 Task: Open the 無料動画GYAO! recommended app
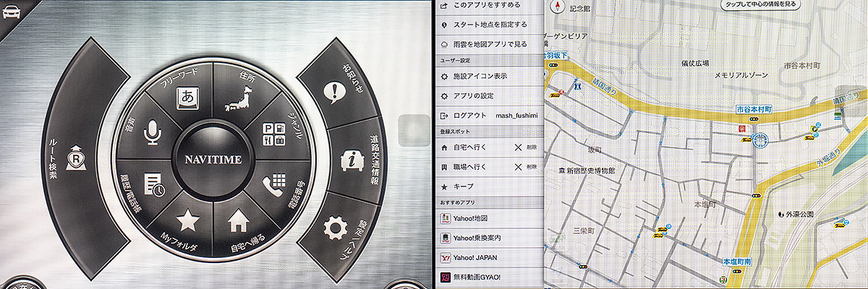pyautogui.click(x=490, y=277)
